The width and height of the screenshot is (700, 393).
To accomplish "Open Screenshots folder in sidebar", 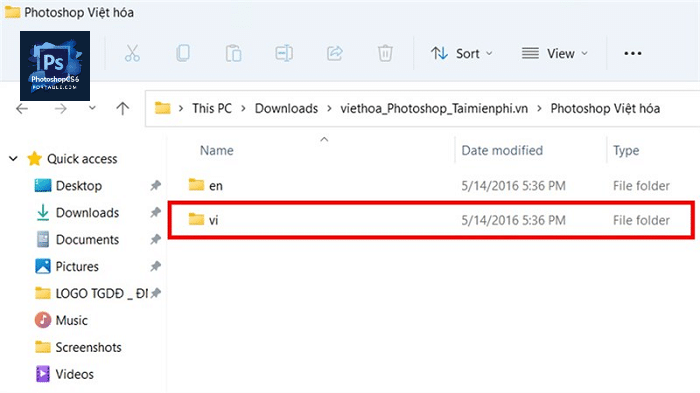I will [x=88, y=347].
